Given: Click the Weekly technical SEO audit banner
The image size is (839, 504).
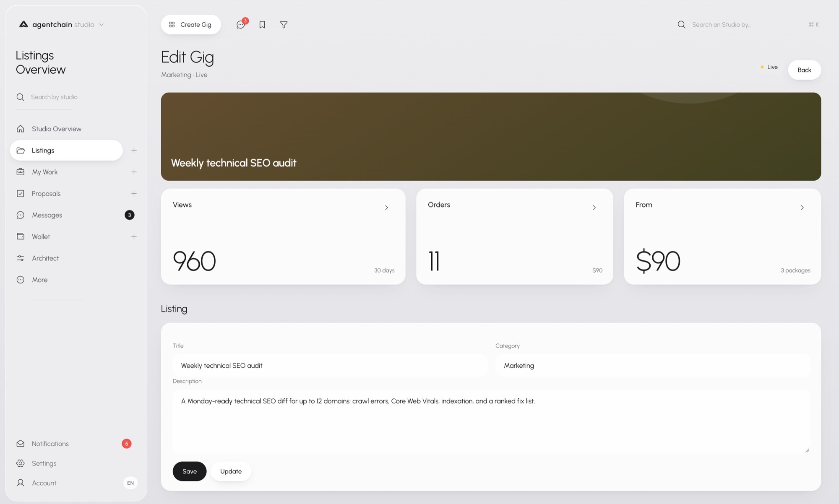Looking at the screenshot, I should [x=491, y=137].
